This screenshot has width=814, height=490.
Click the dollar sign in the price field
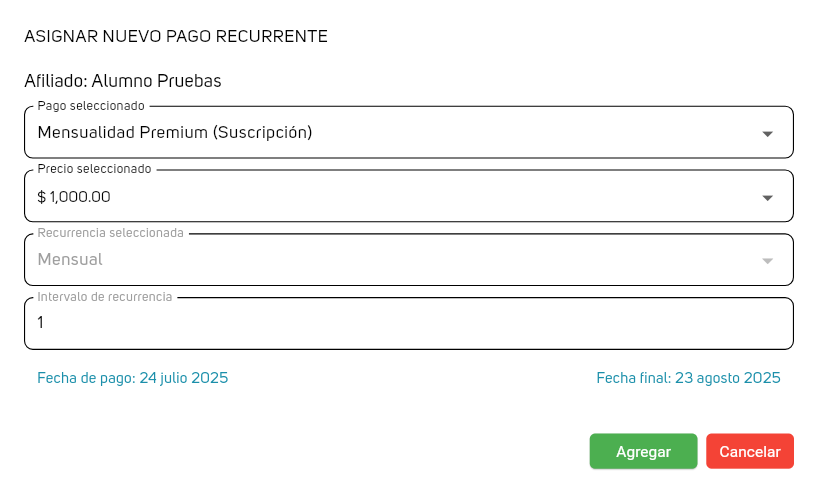[41, 197]
